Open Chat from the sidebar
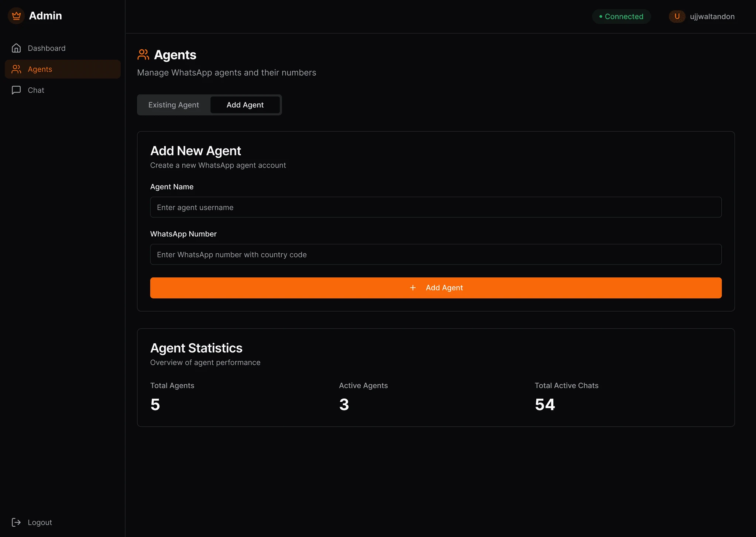 [63, 90]
